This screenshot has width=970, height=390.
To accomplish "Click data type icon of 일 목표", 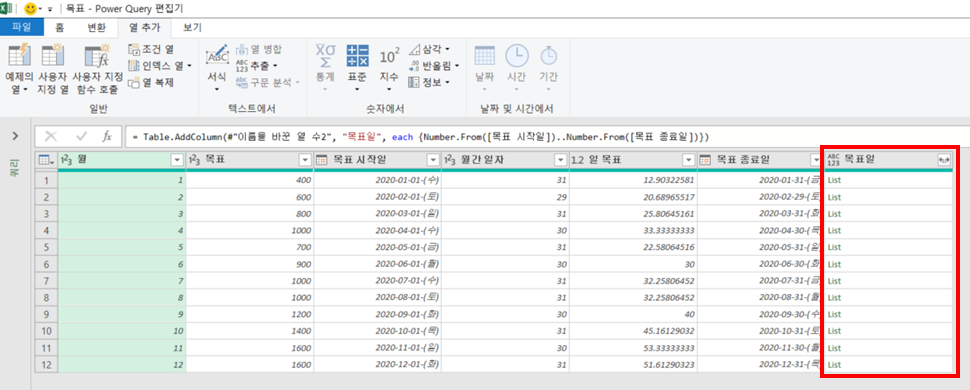I will tap(578, 160).
